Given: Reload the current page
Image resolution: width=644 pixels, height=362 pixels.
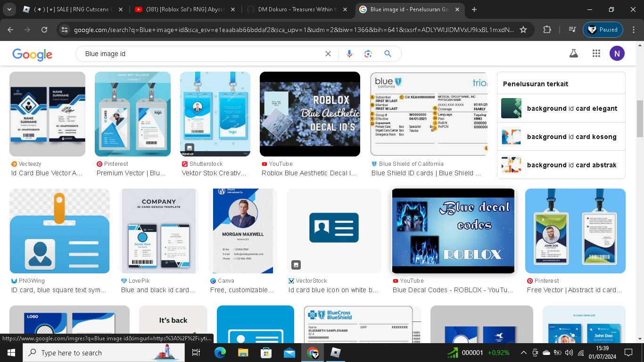Looking at the screenshot, I should (x=44, y=30).
